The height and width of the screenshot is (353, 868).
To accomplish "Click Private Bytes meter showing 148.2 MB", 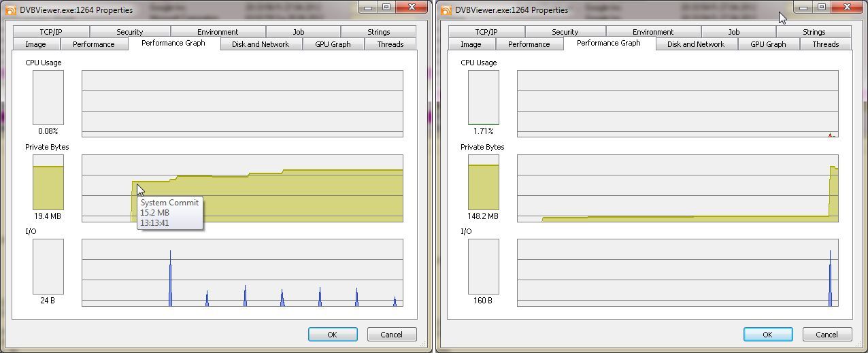I will pos(484,182).
